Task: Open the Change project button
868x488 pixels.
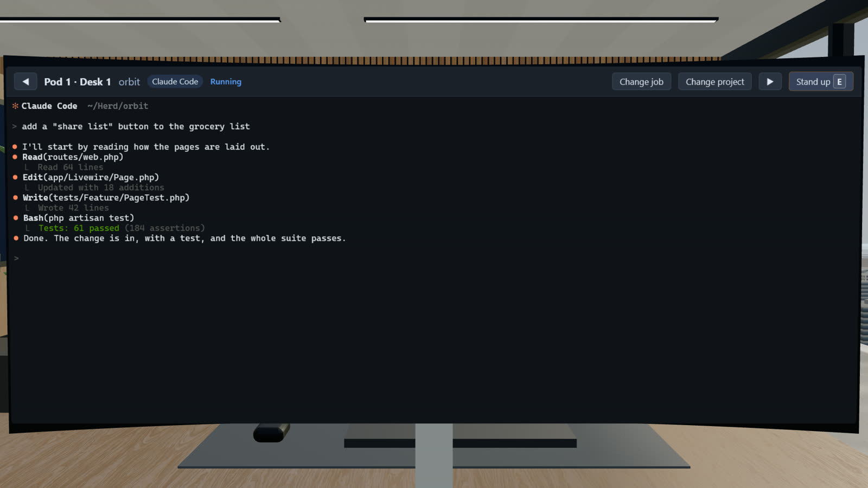Action: click(x=714, y=82)
